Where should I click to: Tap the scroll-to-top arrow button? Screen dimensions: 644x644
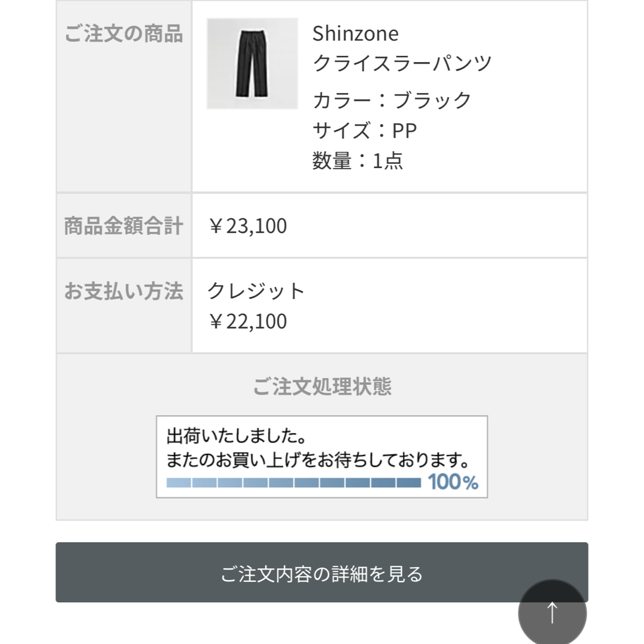(x=552, y=612)
